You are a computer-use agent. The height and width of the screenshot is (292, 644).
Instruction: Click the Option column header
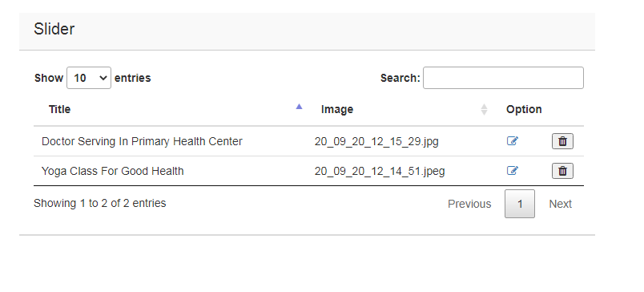click(524, 109)
